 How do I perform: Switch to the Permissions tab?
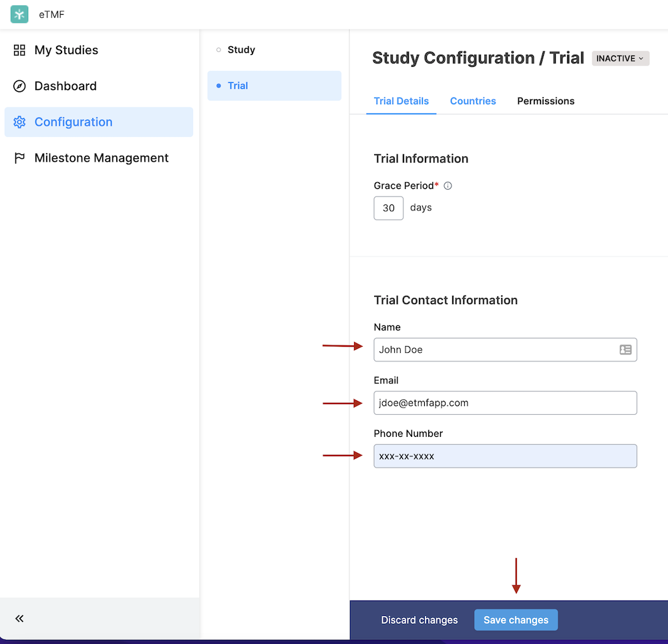pos(546,102)
